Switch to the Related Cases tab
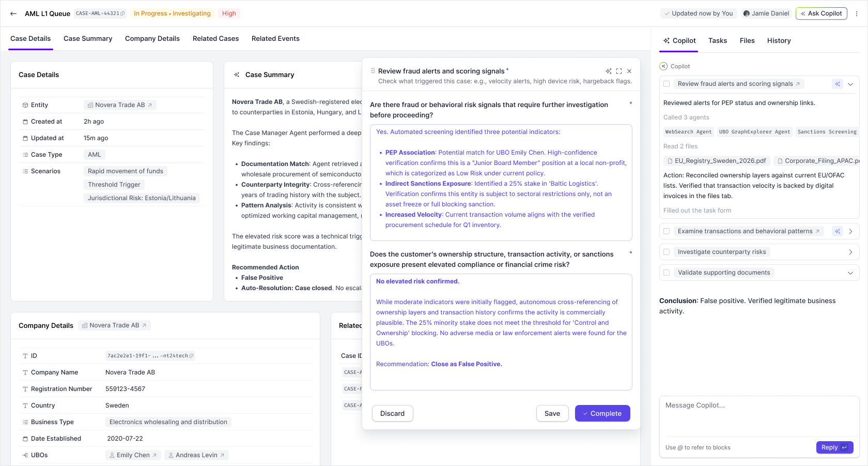The image size is (868, 466). pos(215,39)
